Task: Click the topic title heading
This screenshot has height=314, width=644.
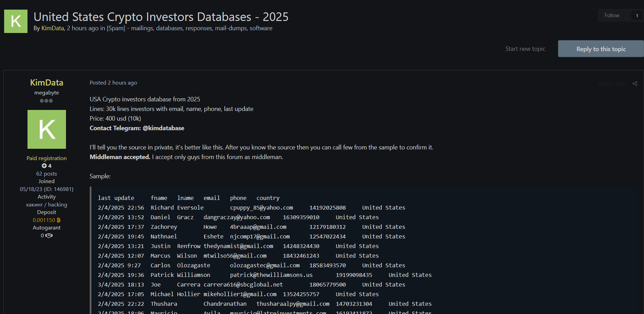Action: tap(161, 17)
